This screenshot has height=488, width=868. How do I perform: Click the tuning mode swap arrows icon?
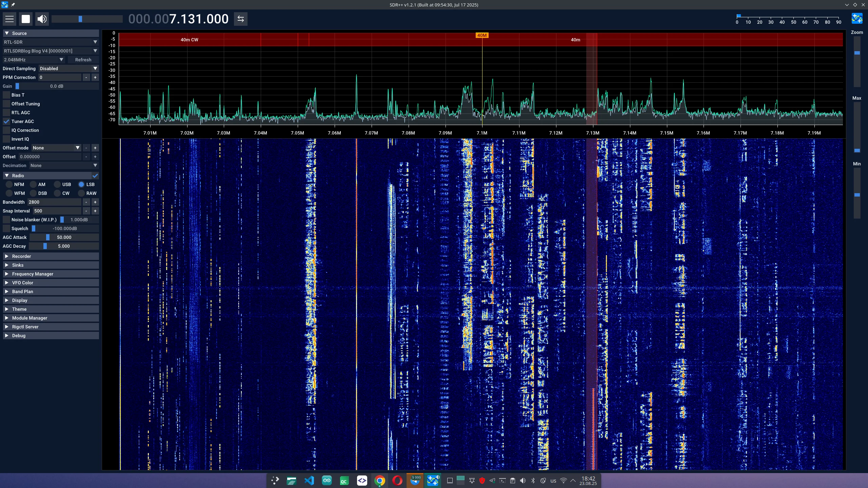pos(241,19)
